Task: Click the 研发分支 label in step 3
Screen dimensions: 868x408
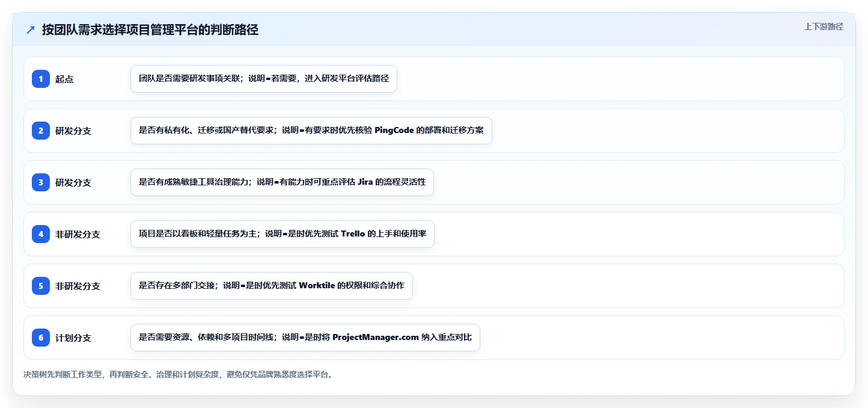Action: coord(73,182)
